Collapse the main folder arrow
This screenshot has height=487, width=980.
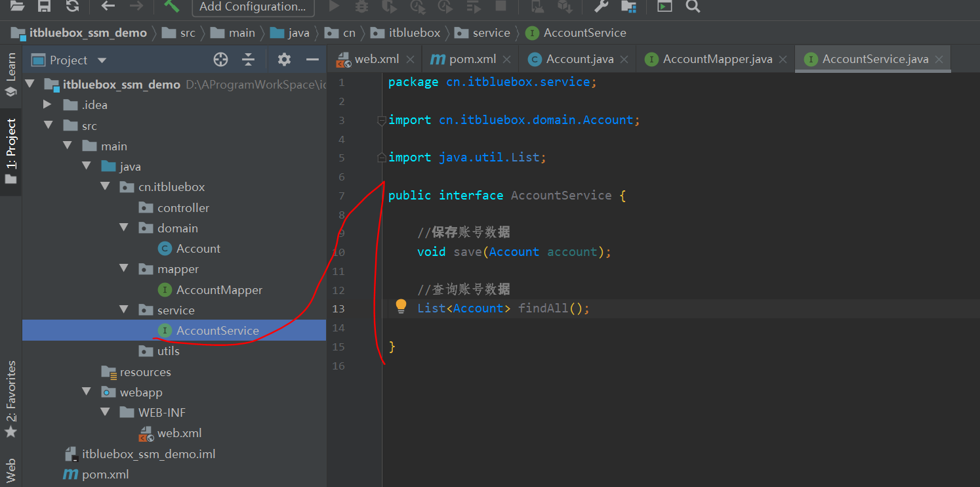[68, 146]
